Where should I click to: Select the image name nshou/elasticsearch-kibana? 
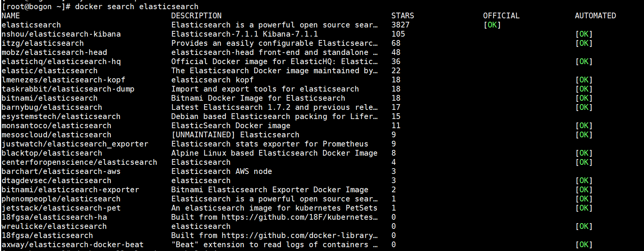tap(61, 34)
